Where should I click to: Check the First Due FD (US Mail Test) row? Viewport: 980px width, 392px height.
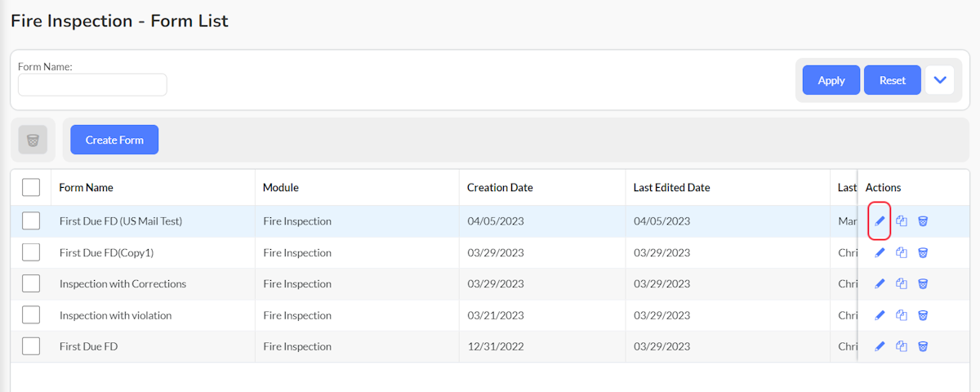click(x=31, y=221)
